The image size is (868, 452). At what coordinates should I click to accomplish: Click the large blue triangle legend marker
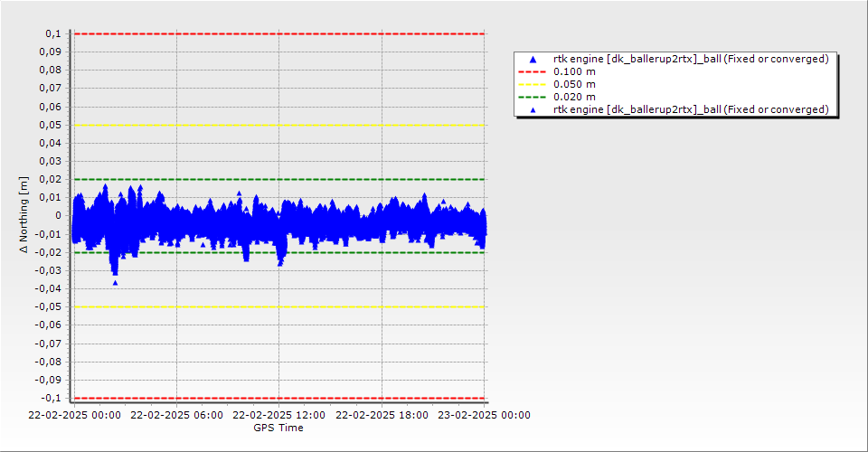533,59
